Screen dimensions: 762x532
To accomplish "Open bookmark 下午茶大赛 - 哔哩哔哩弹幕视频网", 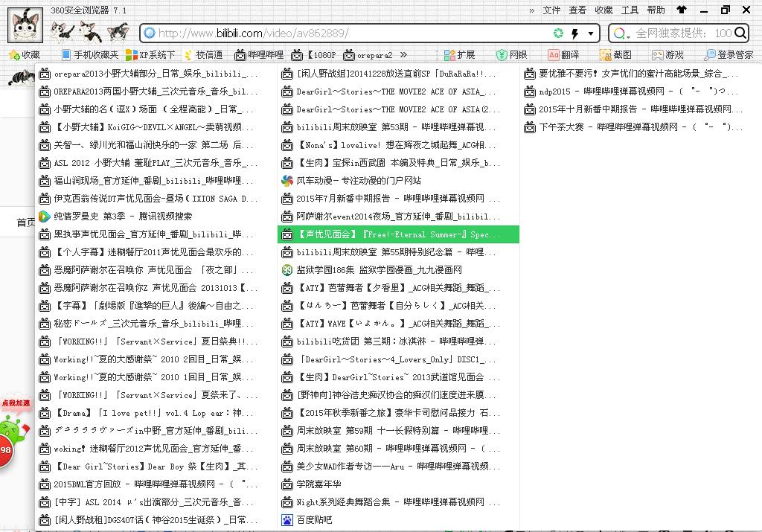I will (x=641, y=127).
